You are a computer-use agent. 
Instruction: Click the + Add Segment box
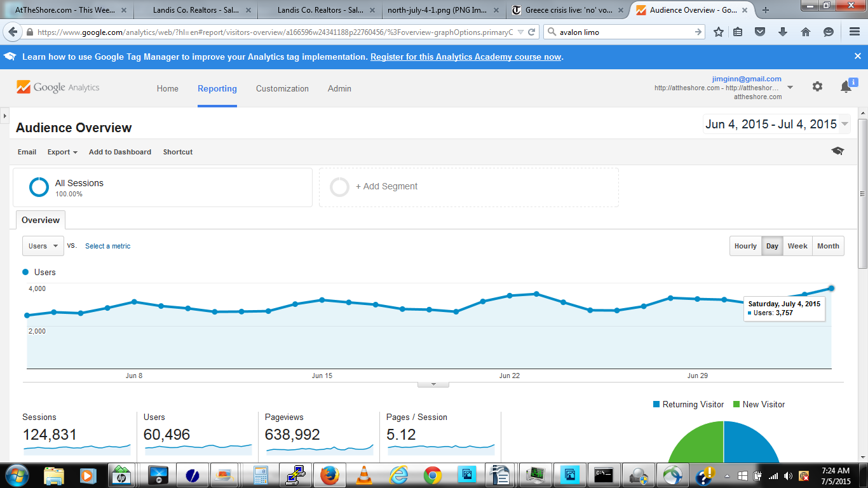(x=469, y=187)
